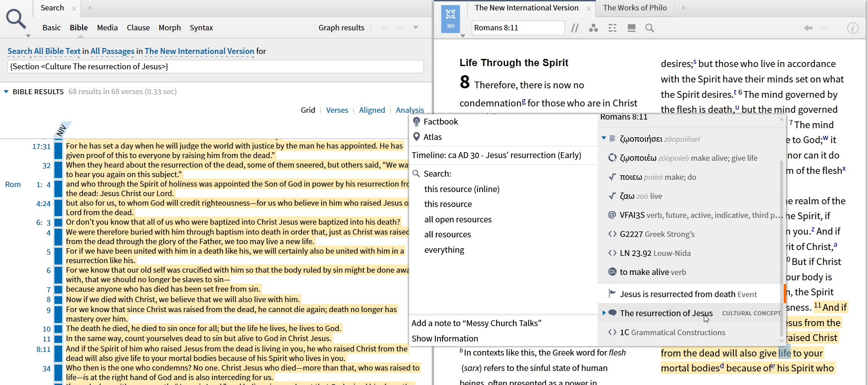Click the code icon beside 1C Grammatical Constructions
This screenshot has width=868, height=385.
pyautogui.click(x=612, y=332)
